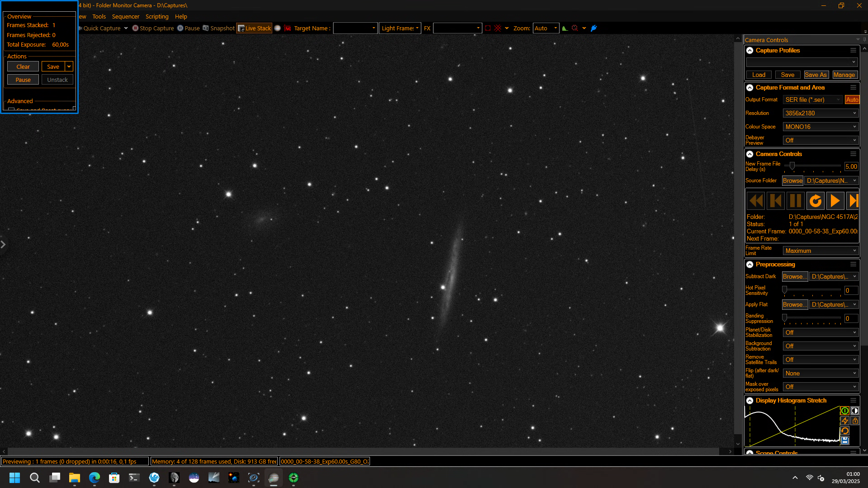Click the blue save histogram settings icon
The width and height of the screenshot is (868, 488).
tap(844, 441)
